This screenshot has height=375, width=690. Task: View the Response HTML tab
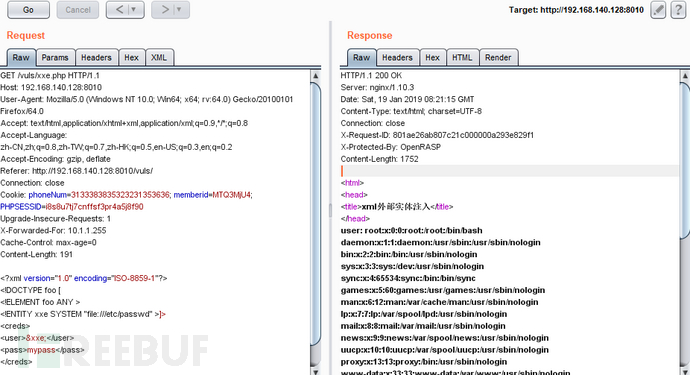tap(462, 58)
